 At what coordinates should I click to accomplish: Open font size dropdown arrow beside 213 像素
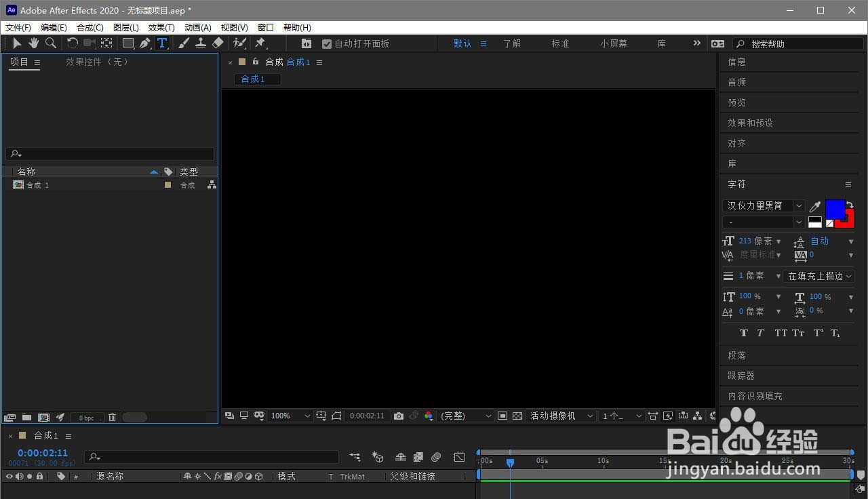pos(778,241)
